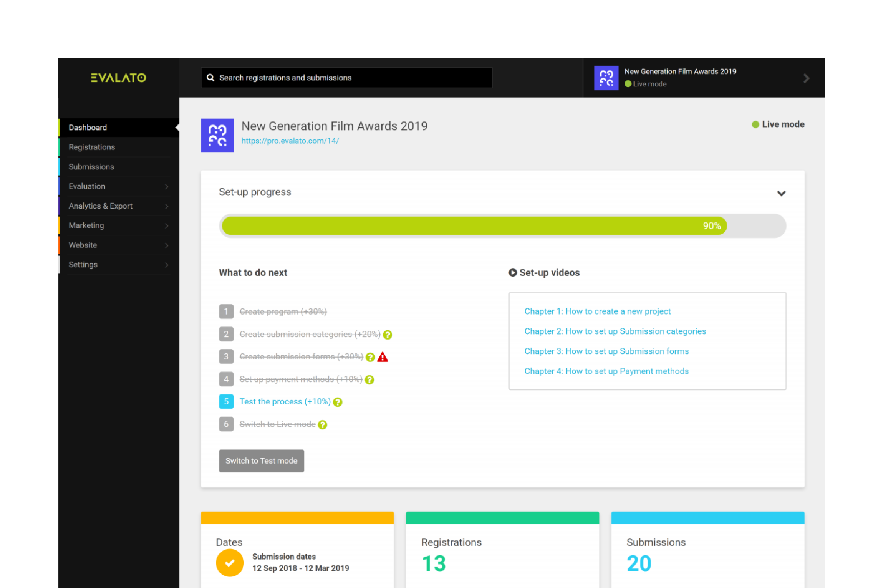Collapse the Set-up progress panel

click(x=781, y=193)
